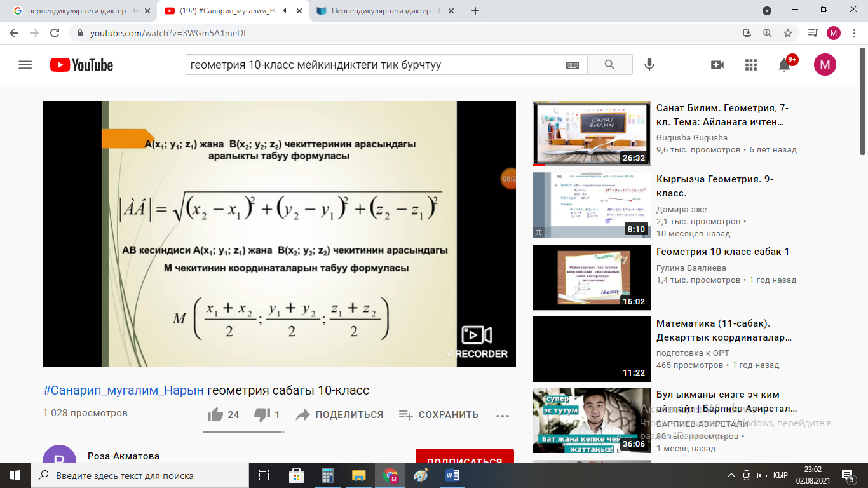Open the account avatar menu on YouTube

[825, 65]
